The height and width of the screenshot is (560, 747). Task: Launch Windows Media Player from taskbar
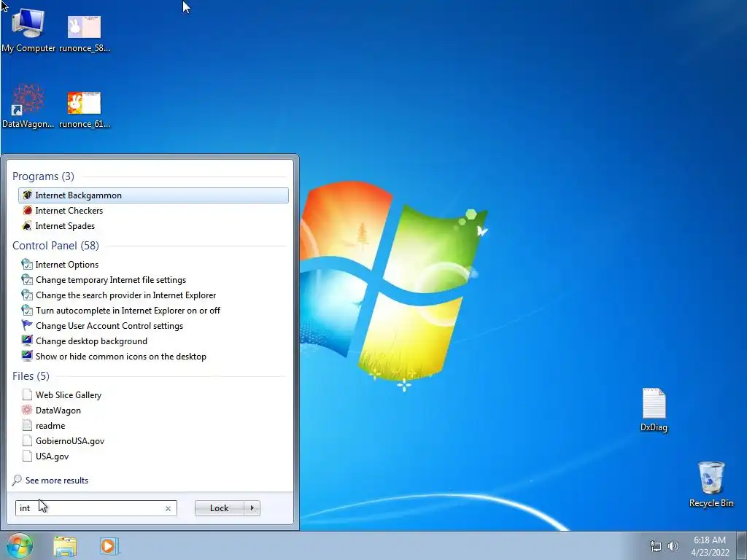click(x=109, y=546)
